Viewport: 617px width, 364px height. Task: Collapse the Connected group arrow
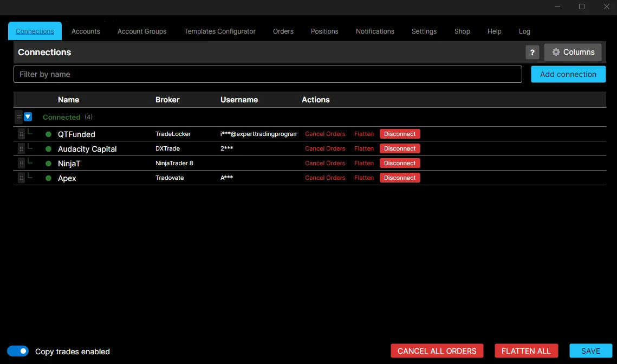tap(28, 117)
